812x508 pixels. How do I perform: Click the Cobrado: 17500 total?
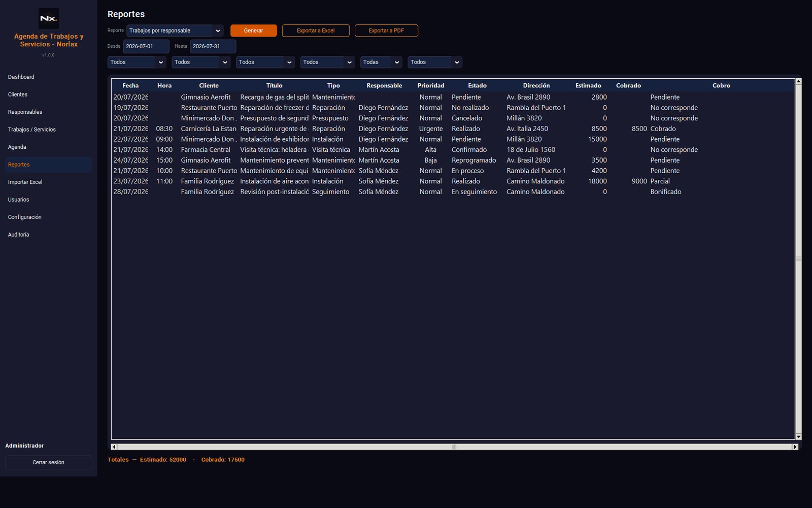223,460
